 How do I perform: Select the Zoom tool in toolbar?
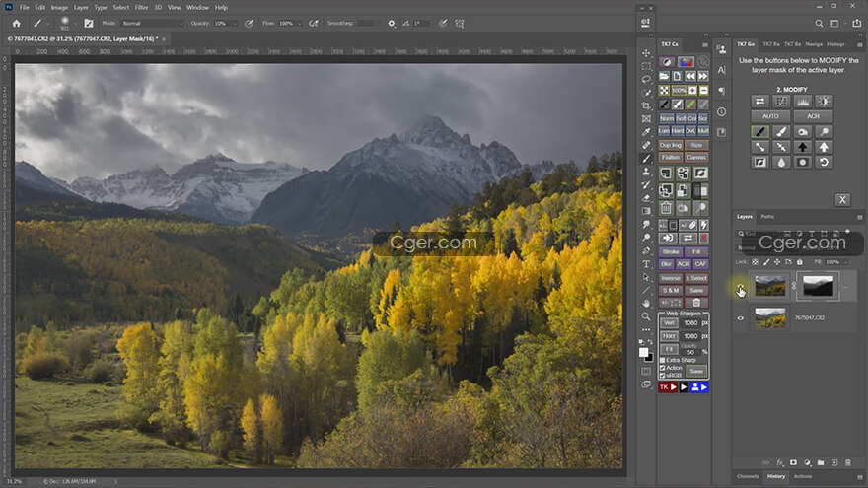click(x=646, y=316)
